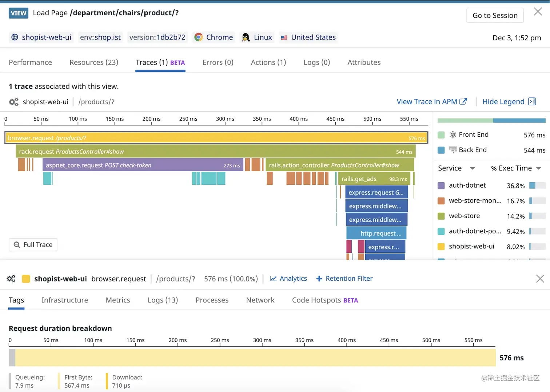Viewport: 550px width, 392px height.
Task: Click the Download 710 µs value
Action: click(x=121, y=385)
